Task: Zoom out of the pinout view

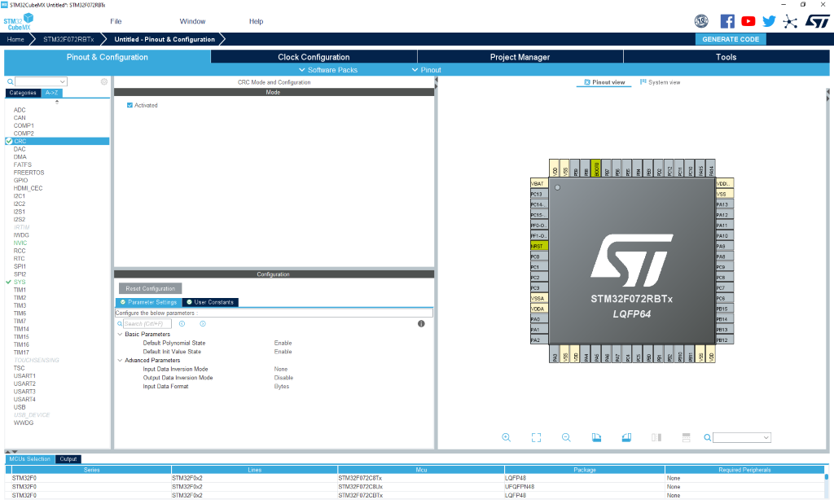Action: coord(566,437)
